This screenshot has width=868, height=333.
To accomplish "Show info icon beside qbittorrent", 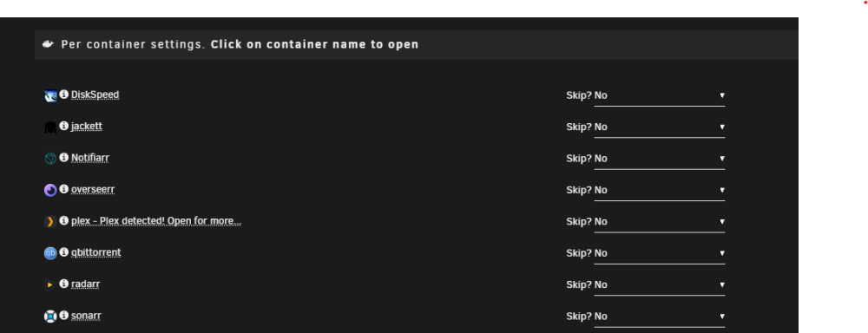I will click(x=63, y=252).
